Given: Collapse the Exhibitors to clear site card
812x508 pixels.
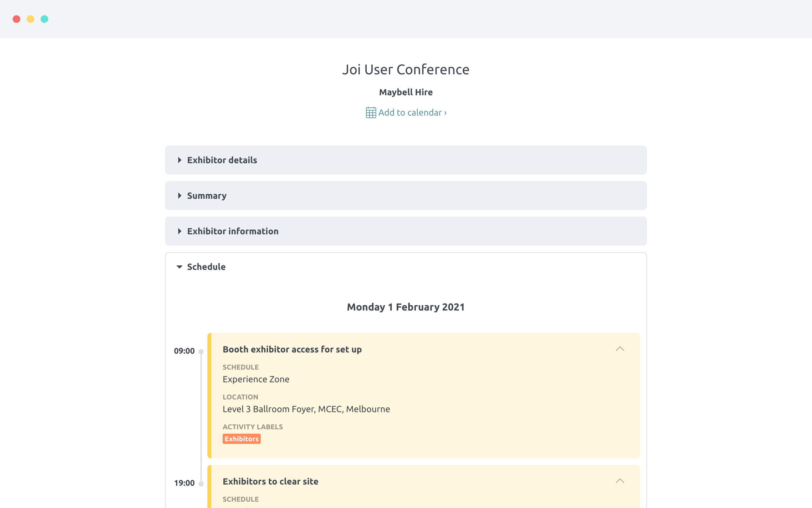Looking at the screenshot, I should tap(620, 481).
